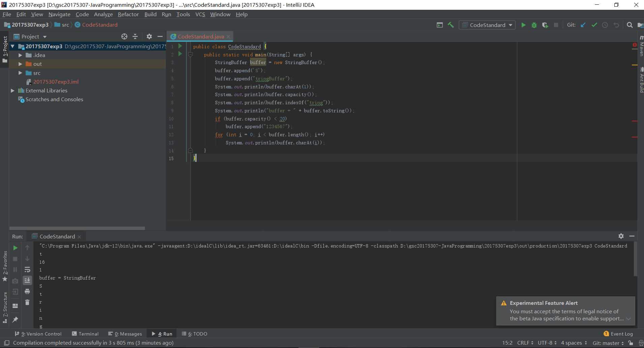Revert changes with the undo arrow icon
Screen dimensions: 644x348
(616, 25)
